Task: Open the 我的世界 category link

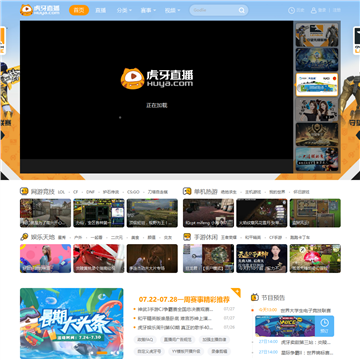Action: [x=277, y=192]
